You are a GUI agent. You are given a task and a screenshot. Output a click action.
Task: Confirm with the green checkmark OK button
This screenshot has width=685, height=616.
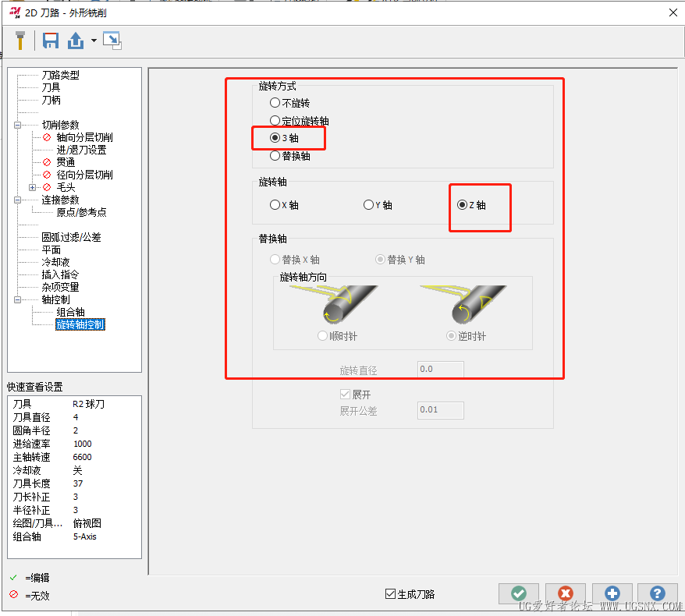519,593
